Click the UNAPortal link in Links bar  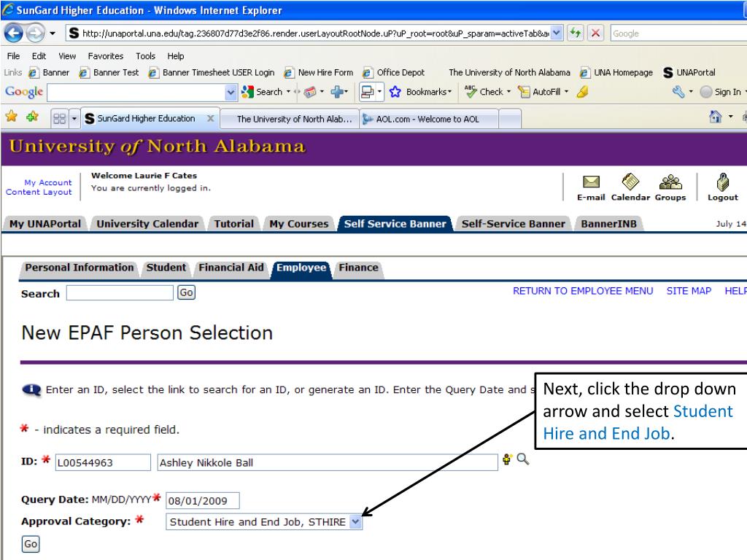[689, 72]
